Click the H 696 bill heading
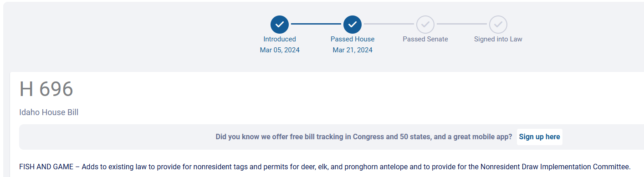This screenshot has width=644, height=177. tap(46, 89)
